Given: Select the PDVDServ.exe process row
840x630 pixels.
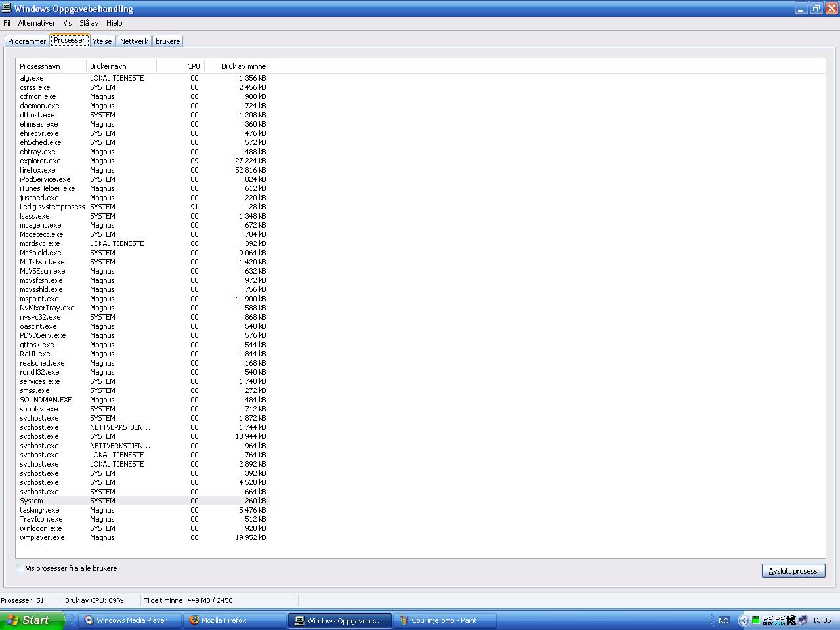Looking at the screenshot, I should coord(143,335).
